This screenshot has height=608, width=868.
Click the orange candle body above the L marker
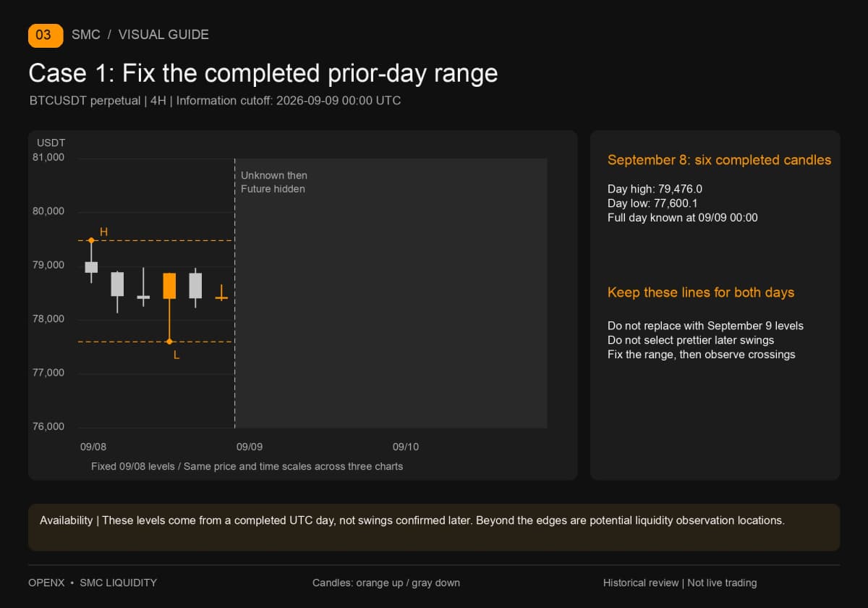169,286
